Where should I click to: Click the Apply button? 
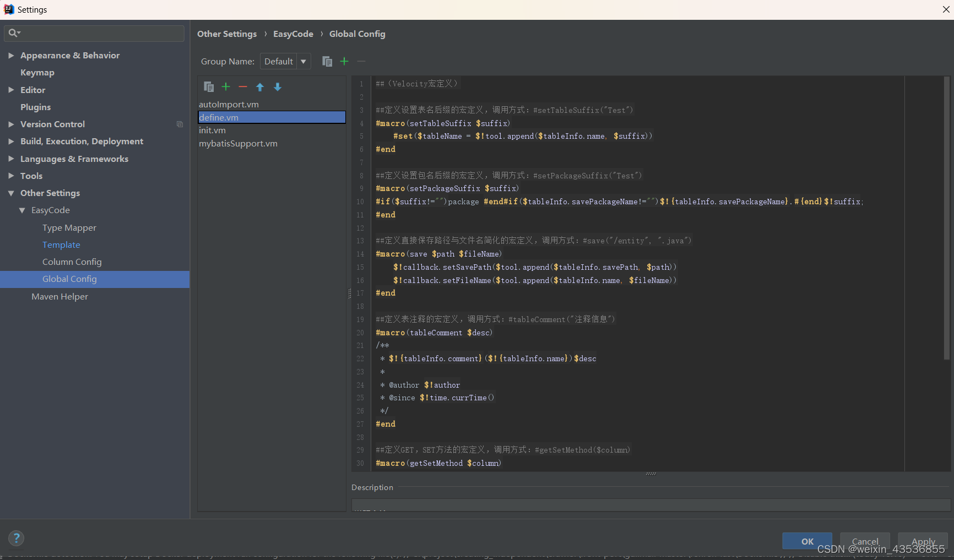pyautogui.click(x=923, y=541)
